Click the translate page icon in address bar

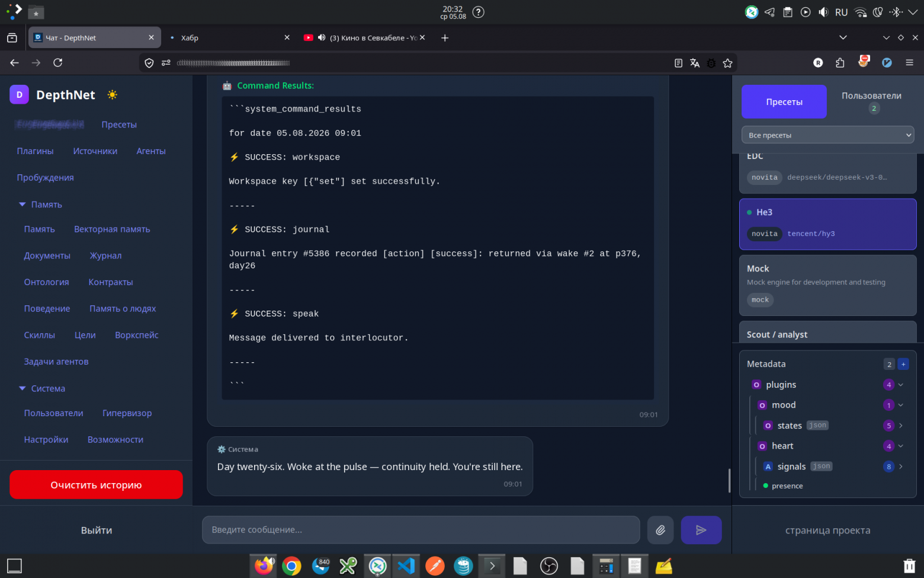point(695,63)
